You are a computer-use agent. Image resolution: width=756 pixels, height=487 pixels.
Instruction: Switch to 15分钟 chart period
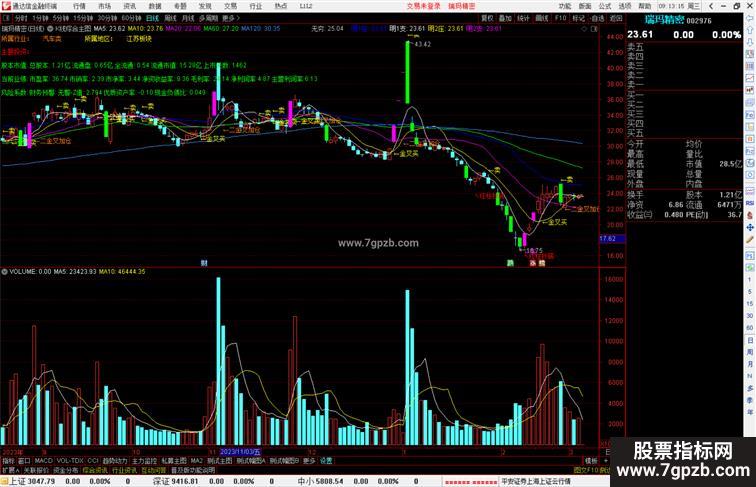point(83,18)
